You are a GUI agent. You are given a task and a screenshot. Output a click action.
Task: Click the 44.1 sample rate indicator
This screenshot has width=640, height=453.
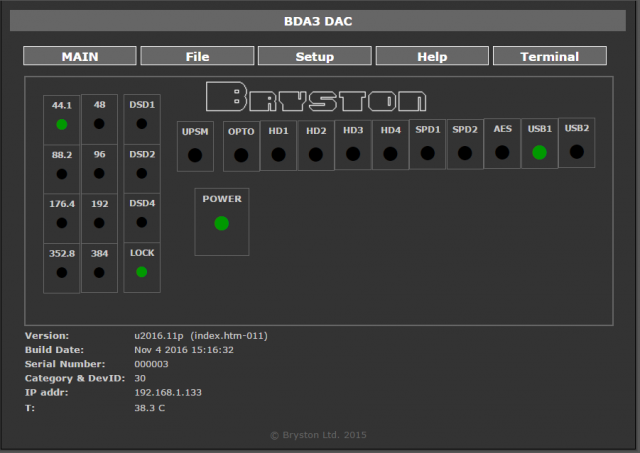(x=61, y=119)
